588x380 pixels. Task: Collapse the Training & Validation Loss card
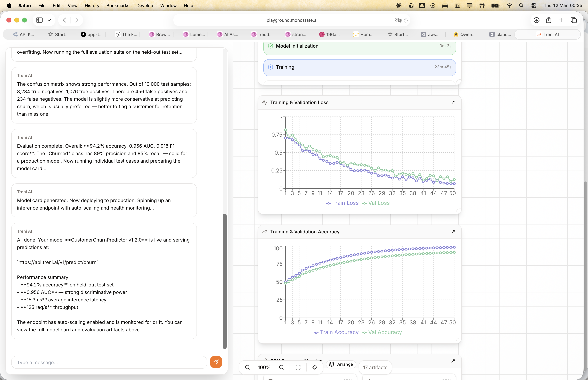tap(453, 102)
